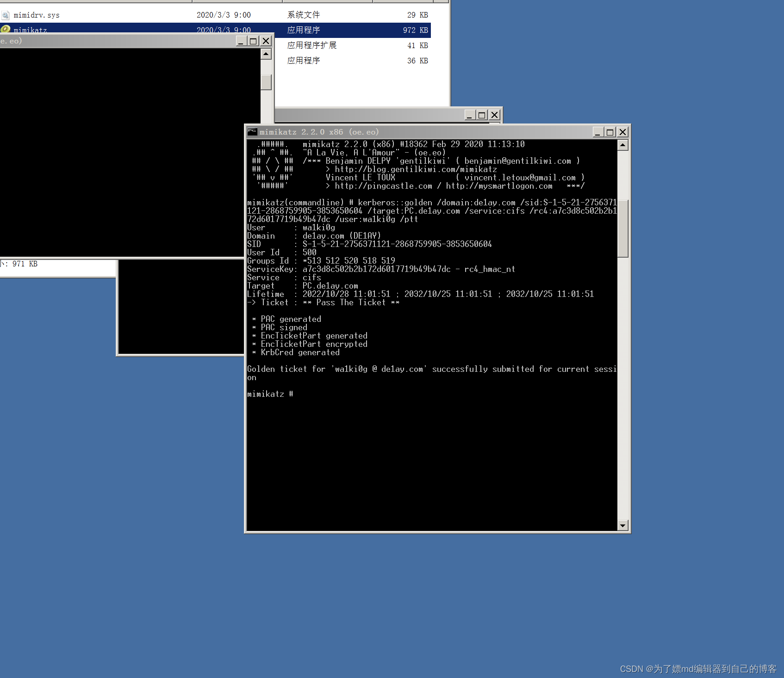
Task: Click the mimikatz console title bar text
Action: pos(319,132)
